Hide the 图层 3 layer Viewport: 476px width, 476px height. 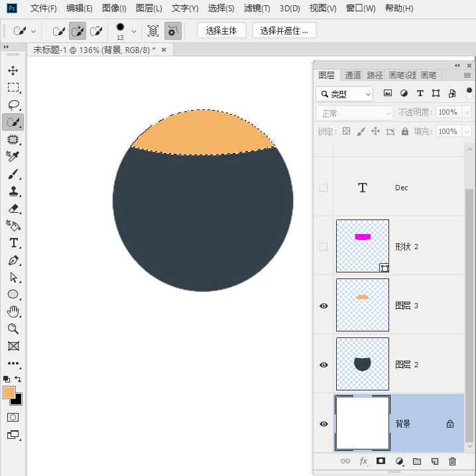point(324,306)
